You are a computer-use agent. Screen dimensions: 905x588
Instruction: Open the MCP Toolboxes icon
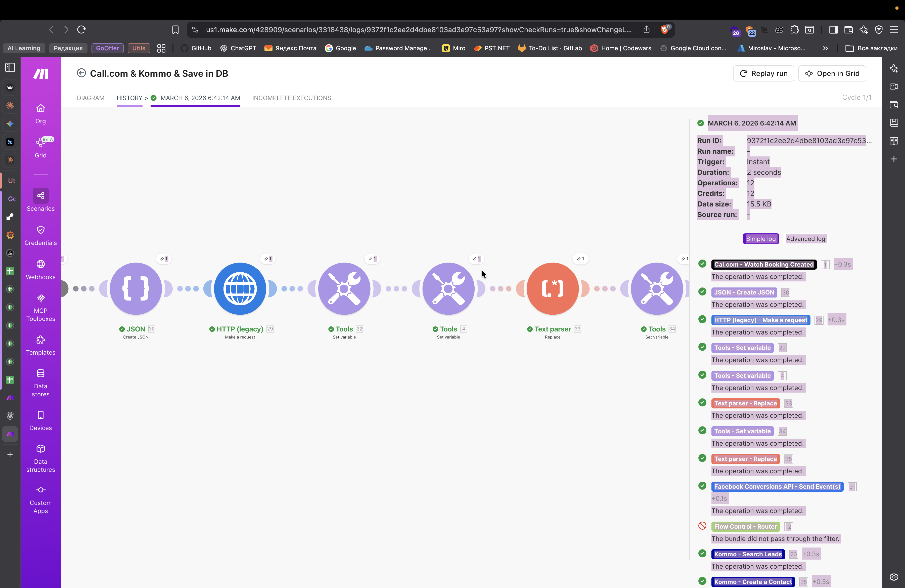[x=41, y=298]
